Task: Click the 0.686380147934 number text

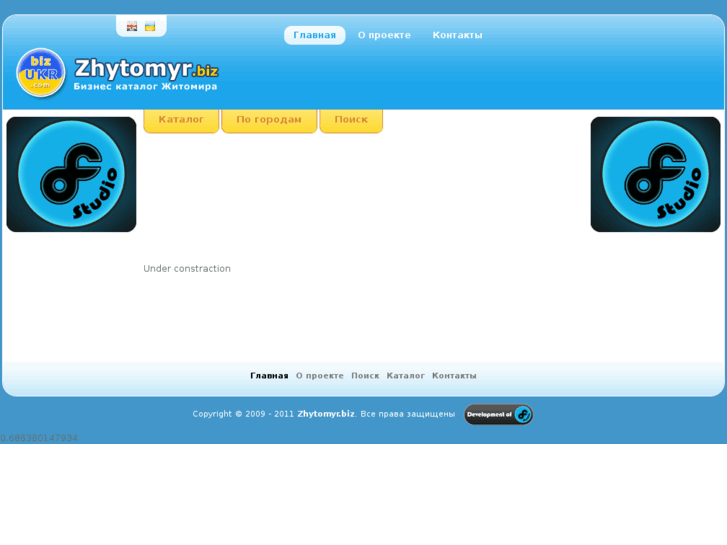Action: [x=39, y=438]
